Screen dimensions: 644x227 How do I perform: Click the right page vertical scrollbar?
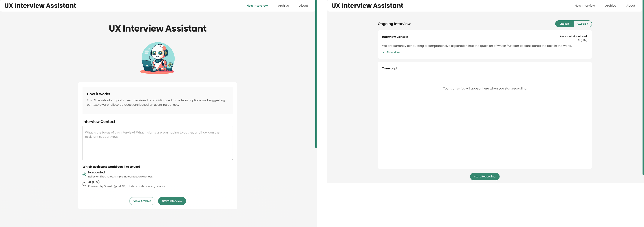pos(643,87)
